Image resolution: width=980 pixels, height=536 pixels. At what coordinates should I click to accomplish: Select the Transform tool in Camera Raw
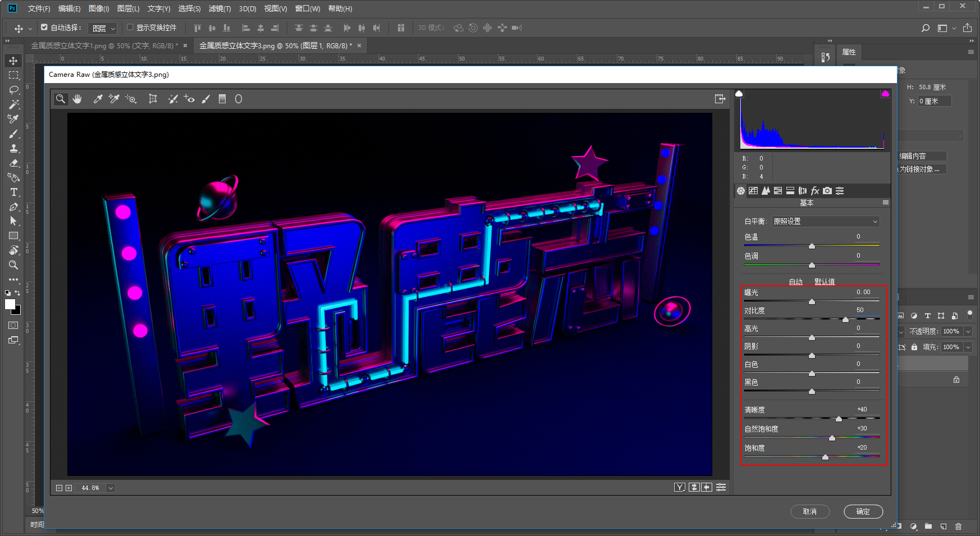click(153, 99)
